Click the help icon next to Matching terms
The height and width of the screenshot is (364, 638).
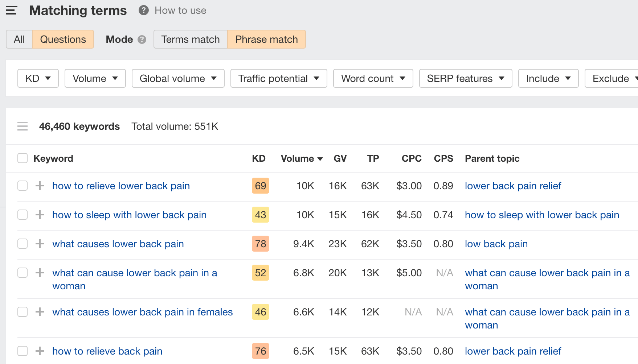(143, 11)
